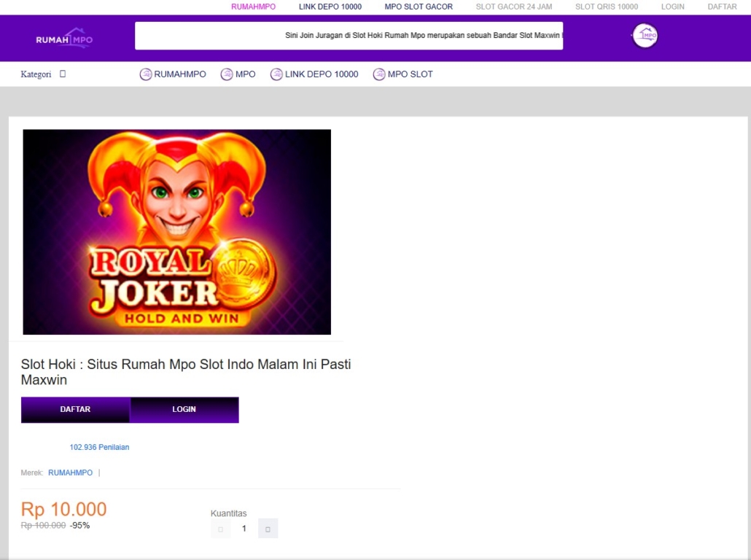Go to SLOT QRIS 10000 top link
The width and height of the screenshot is (751, 560).
pyautogui.click(x=606, y=7)
